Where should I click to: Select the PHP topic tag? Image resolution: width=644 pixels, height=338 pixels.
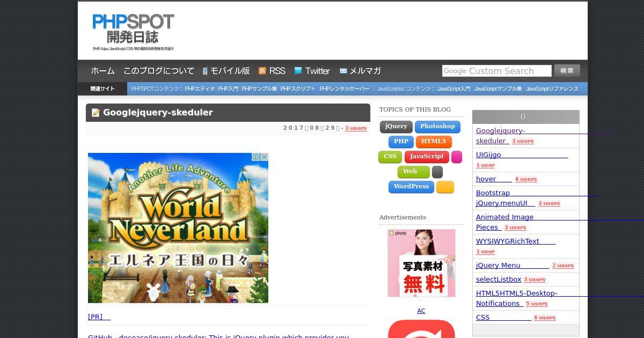(x=401, y=142)
